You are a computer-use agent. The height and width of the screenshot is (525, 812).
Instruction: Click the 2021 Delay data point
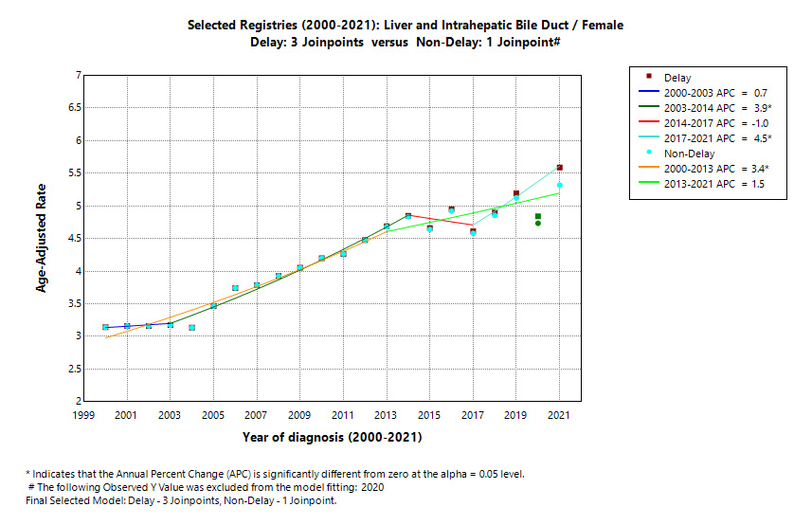[559, 168]
